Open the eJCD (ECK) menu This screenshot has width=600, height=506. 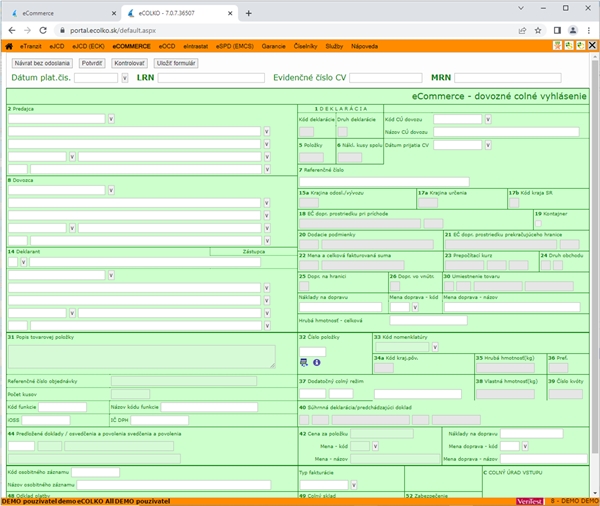[x=88, y=46]
